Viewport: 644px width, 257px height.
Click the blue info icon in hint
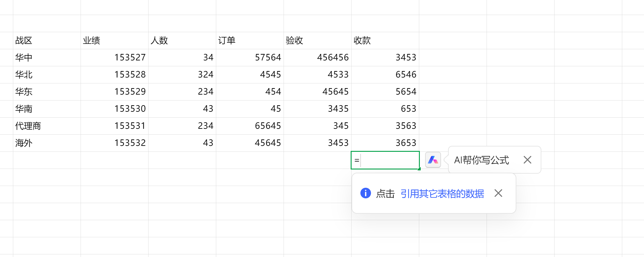click(365, 193)
